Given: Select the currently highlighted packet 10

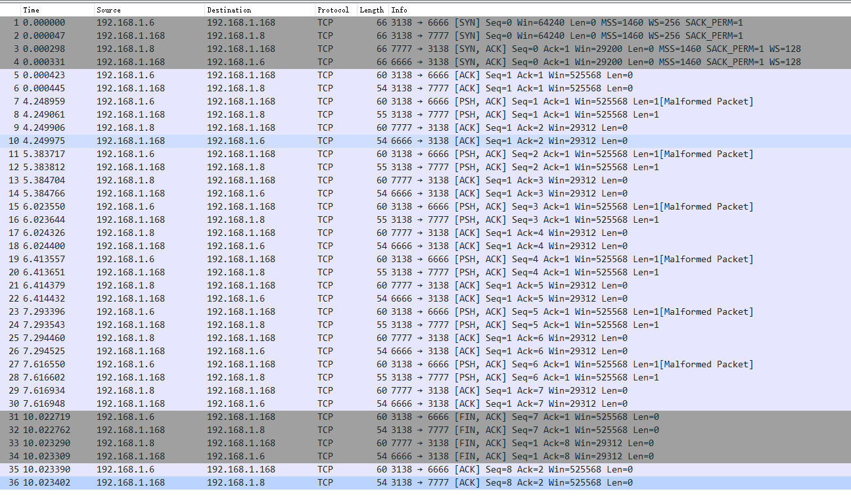Looking at the screenshot, I should tap(263, 140).
